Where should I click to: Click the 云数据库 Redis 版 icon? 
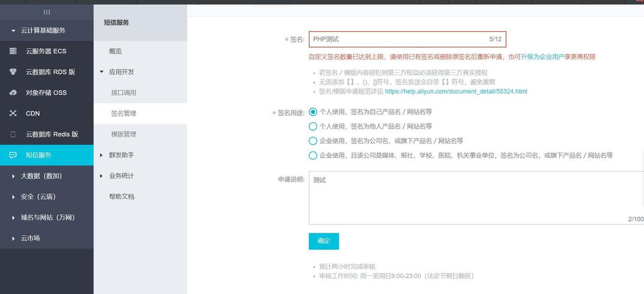point(13,134)
